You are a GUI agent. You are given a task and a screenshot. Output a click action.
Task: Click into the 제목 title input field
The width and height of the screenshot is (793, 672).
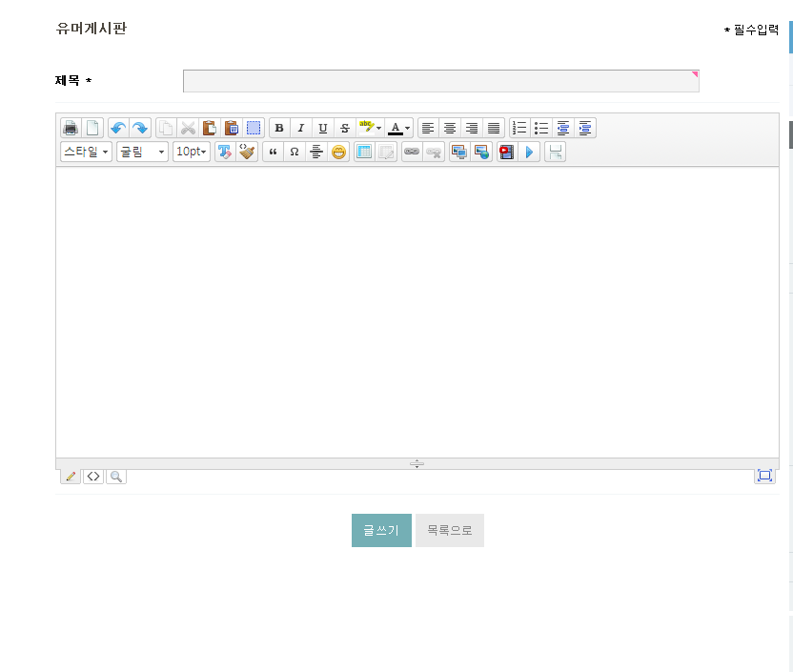pos(441,81)
